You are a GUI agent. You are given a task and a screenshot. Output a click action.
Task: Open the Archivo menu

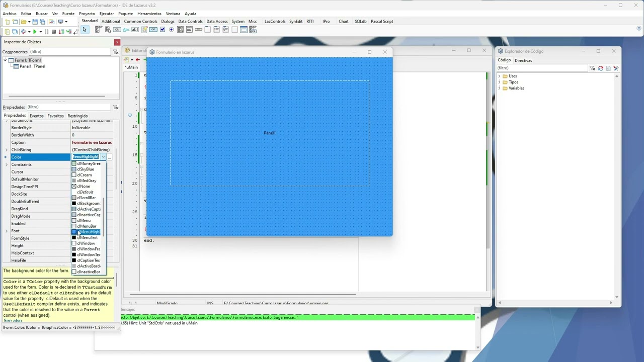click(x=10, y=14)
